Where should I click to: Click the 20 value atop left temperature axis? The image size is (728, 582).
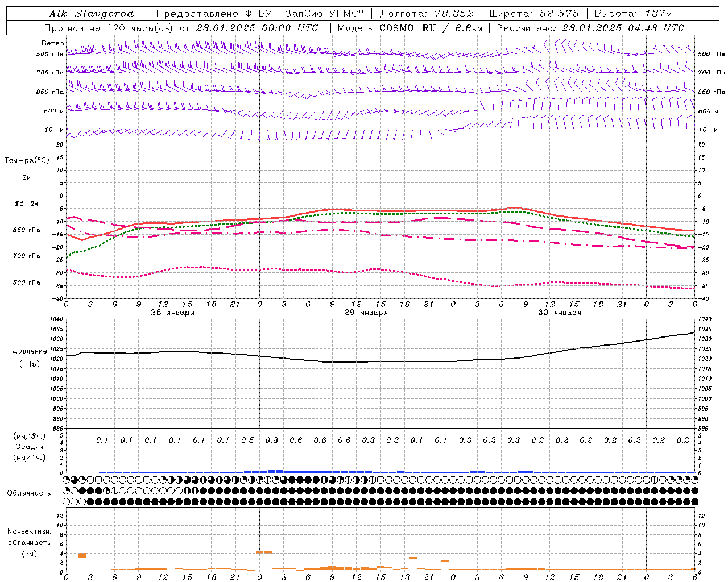point(61,144)
